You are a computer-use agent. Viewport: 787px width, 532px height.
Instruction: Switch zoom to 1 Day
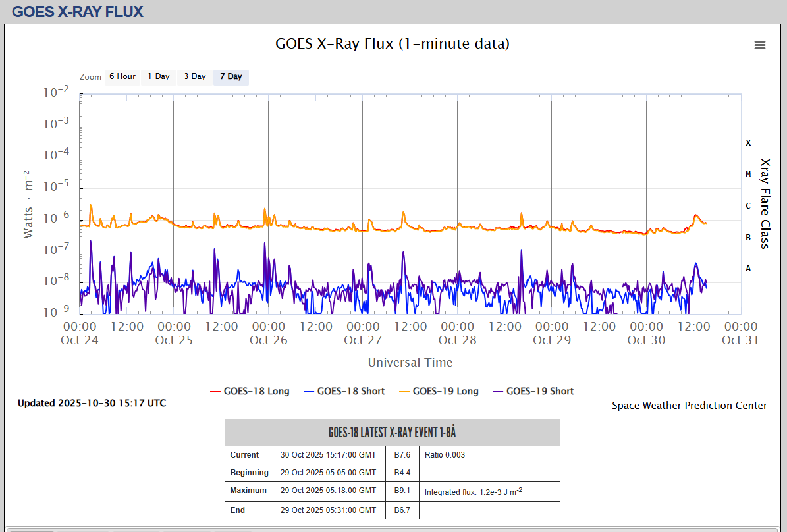tap(158, 76)
